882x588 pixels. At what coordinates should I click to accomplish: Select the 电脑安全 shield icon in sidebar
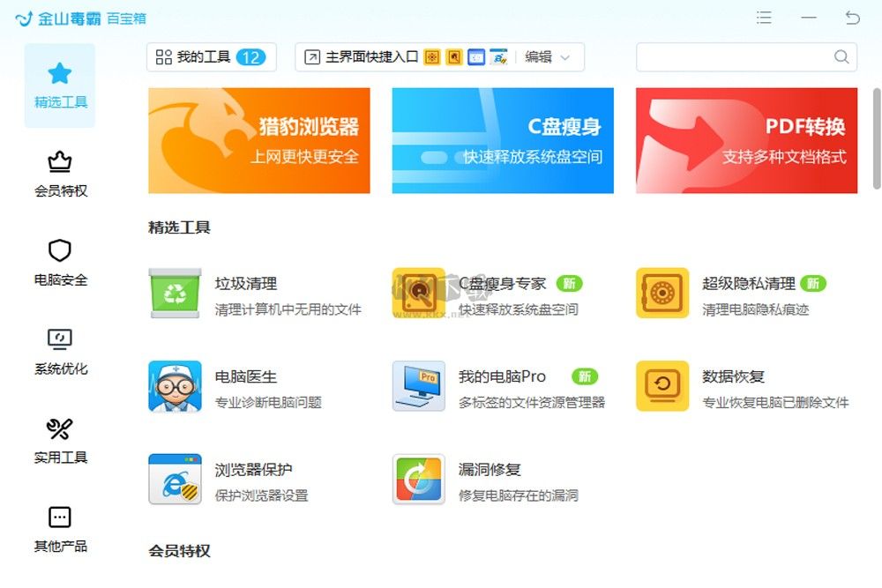pos(59,262)
